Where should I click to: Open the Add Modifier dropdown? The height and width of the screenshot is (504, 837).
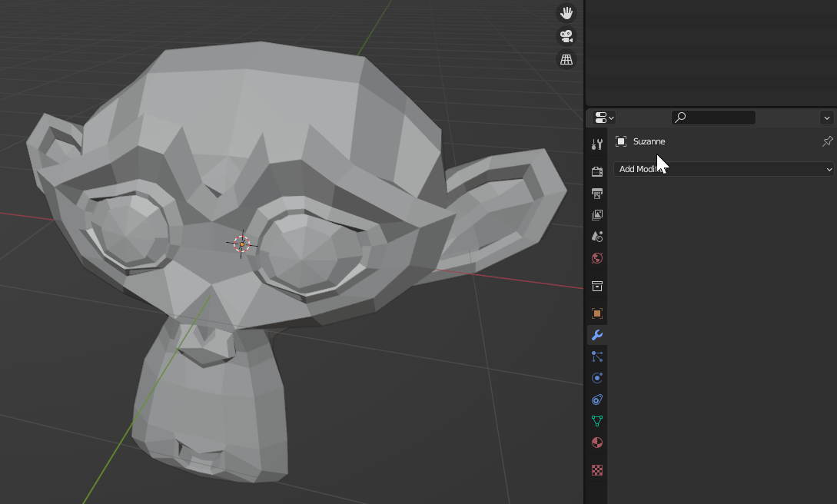[x=723, y=169]
